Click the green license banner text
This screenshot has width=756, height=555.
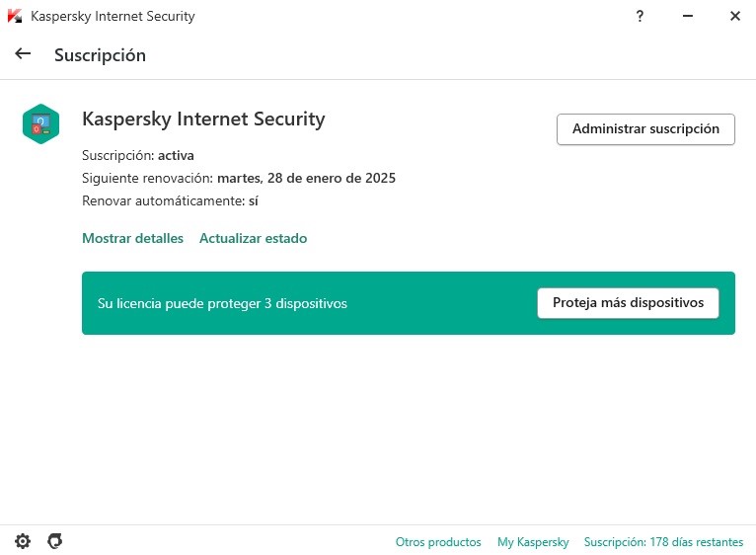pyautogui.click(x=222, y=303)
